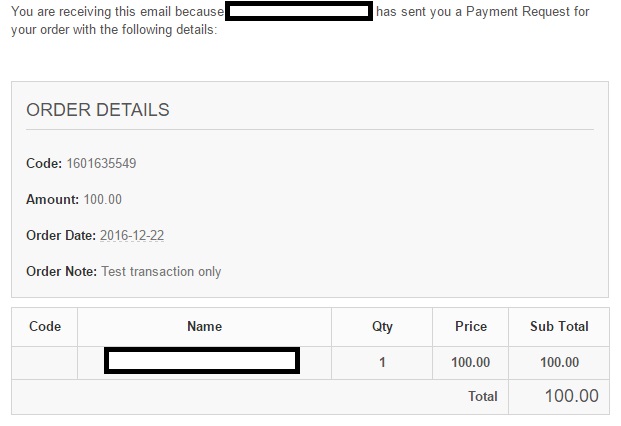
Task: Open the underlined order date 2016-12-22
Action: (132, 235)
